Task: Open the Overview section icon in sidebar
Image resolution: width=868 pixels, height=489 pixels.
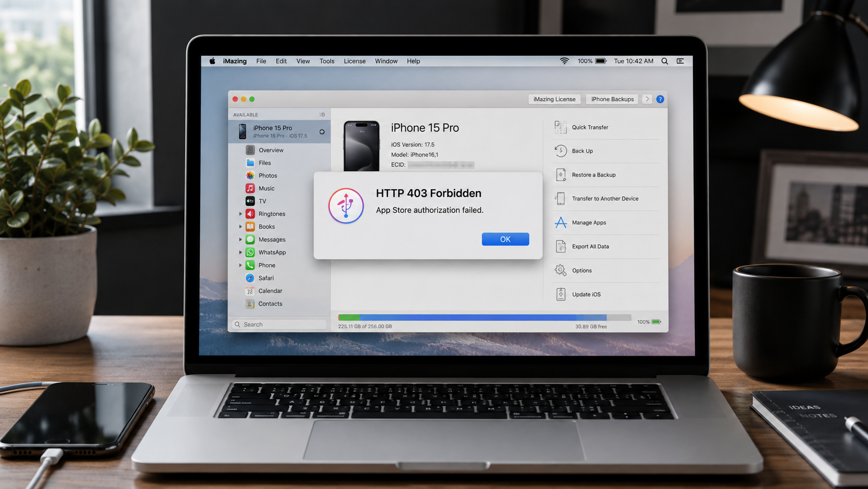Action: point(250,150)
